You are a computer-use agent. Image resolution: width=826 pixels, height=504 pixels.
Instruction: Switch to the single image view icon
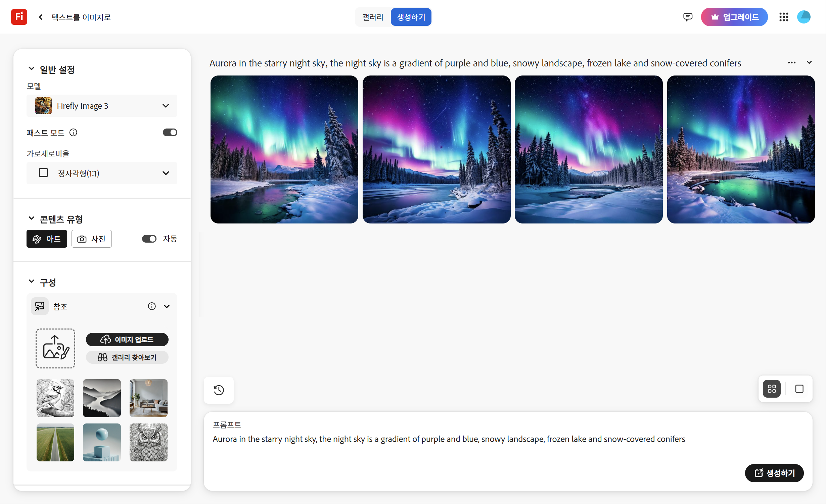[x=799, y=389]
